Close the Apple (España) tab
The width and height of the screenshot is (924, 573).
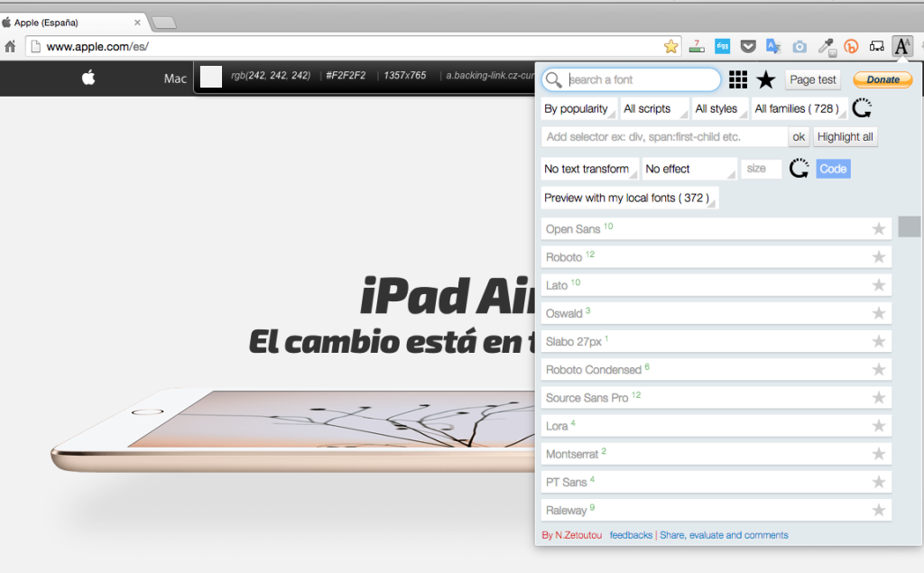pyautogui.click(x=137, y=23)
